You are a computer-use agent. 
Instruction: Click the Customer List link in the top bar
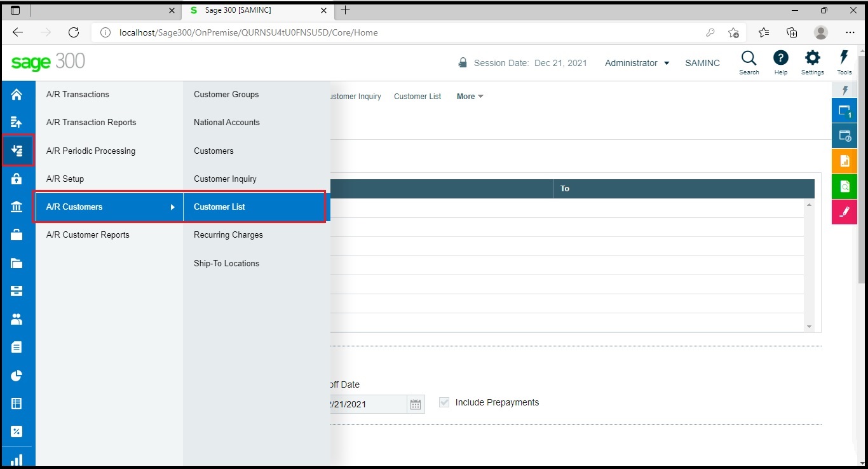pyautogui.click(x=417, y=97)
